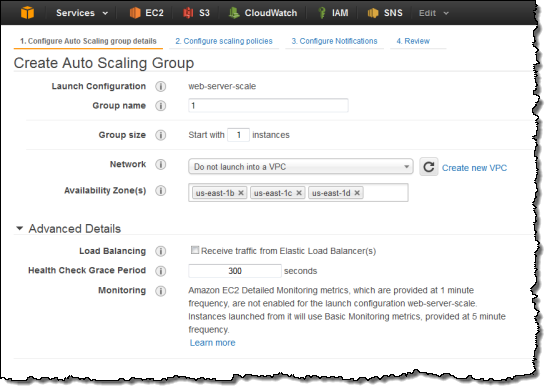Screen dimensions: 550x391
Task: Open SNS shortcut in top bar
Action: click(385, 13)
